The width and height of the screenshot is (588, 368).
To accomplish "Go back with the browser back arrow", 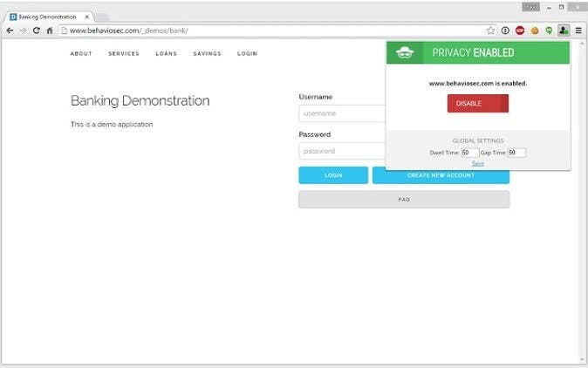I will [10, 31].
